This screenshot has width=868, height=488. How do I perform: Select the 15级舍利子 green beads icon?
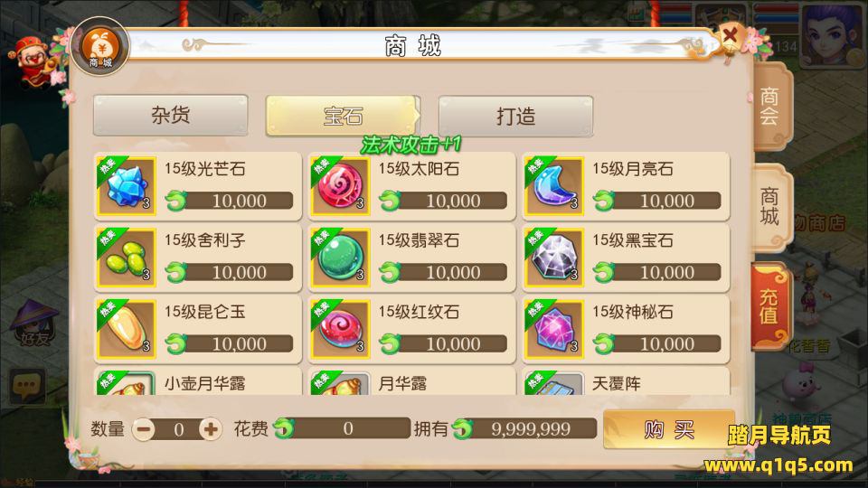pyautogui.click(x=127, y=258)
